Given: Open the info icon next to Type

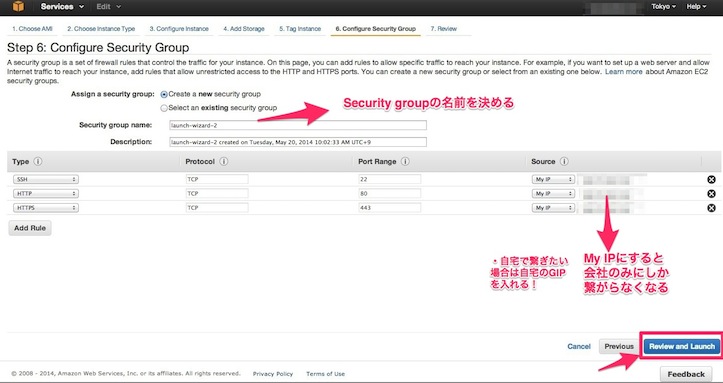Looking at the screenshot, I should (x=38, y=162).
